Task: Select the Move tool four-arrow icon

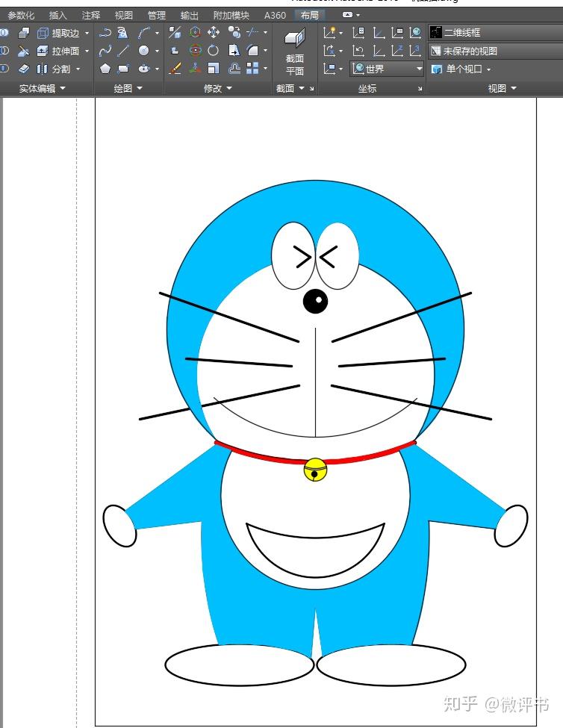Action: pos(213,33)
